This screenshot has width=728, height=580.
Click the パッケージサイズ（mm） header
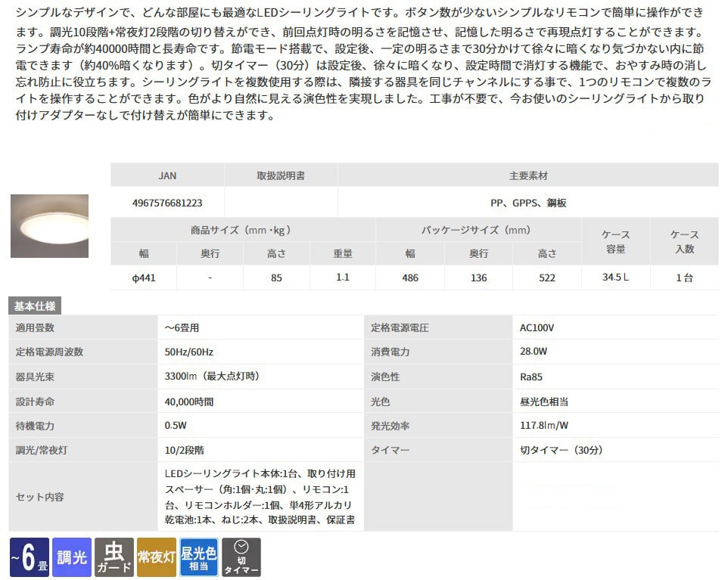[x=478, y=231]
